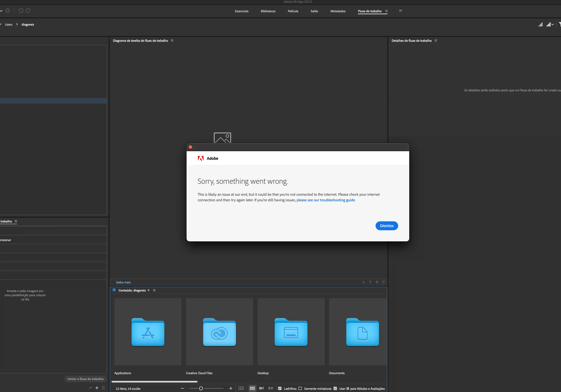Click the thumbnail size slider handle
This screenshot has height=392, width=561.
[x=201, y=388]
